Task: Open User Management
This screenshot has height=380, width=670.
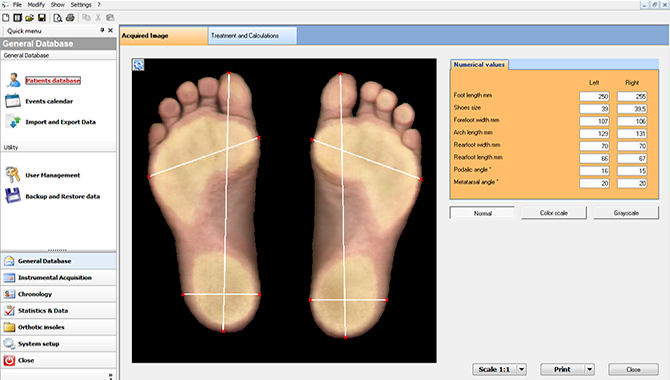Action: pos(53,175)
